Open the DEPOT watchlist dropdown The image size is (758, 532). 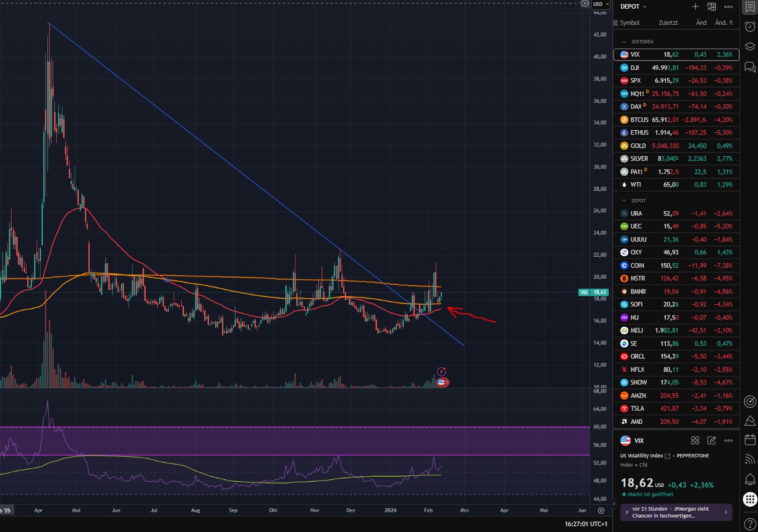pos(633,7)
